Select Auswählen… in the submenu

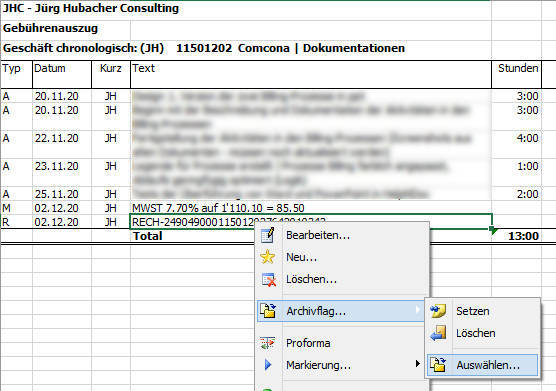(488, 365)
